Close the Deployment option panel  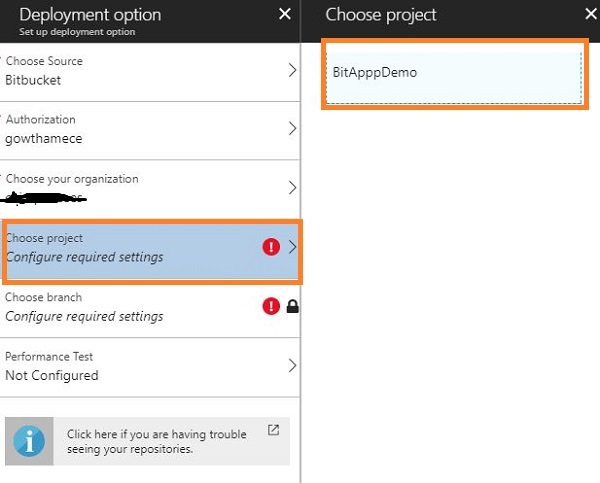(285, 14)
